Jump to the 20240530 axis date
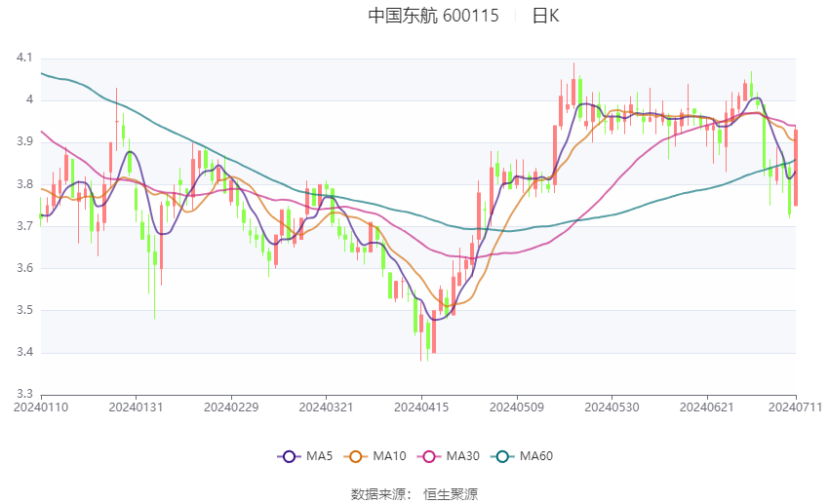The width and height of the screenshot is (829, 504). 612,406
